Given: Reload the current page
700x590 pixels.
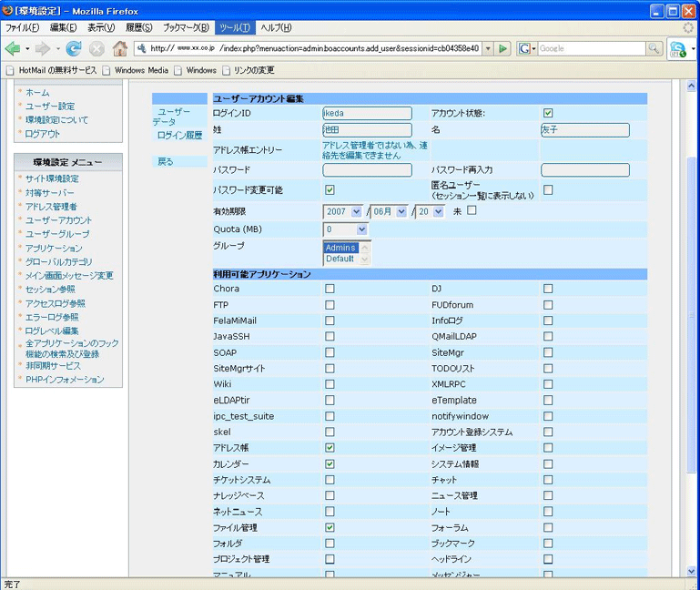Looking at the screenshot, I should tap(73, 48).
